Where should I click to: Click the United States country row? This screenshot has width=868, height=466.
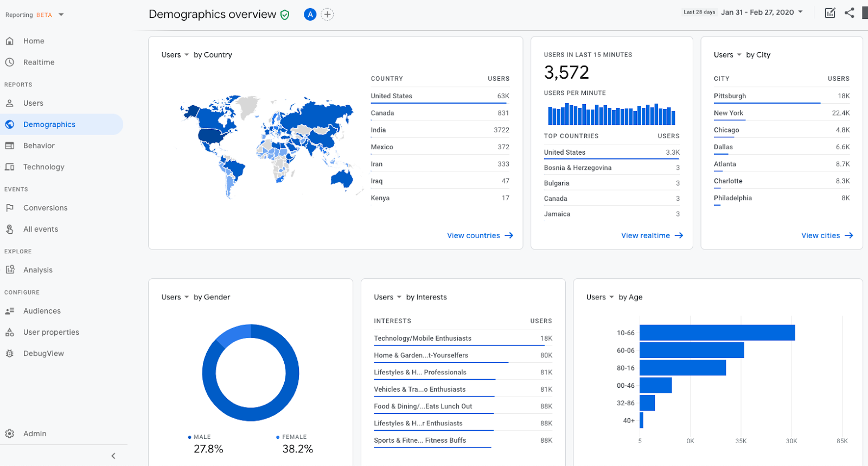pyautogui.click(x=440, y=96)
